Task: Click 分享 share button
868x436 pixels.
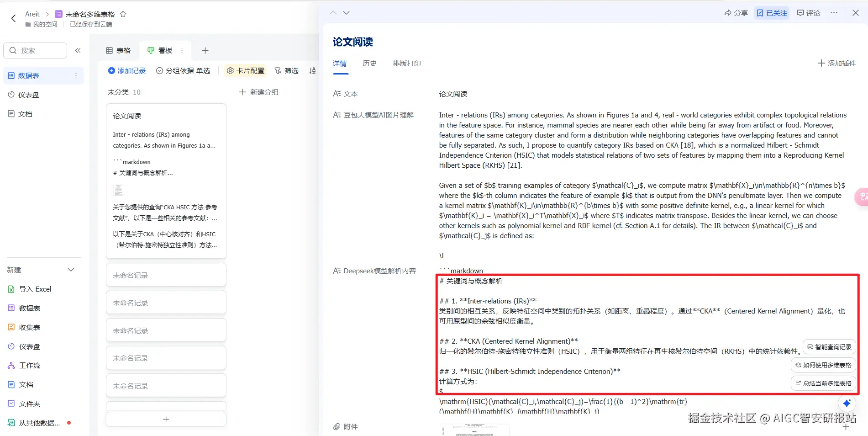Action: point(736,13)
